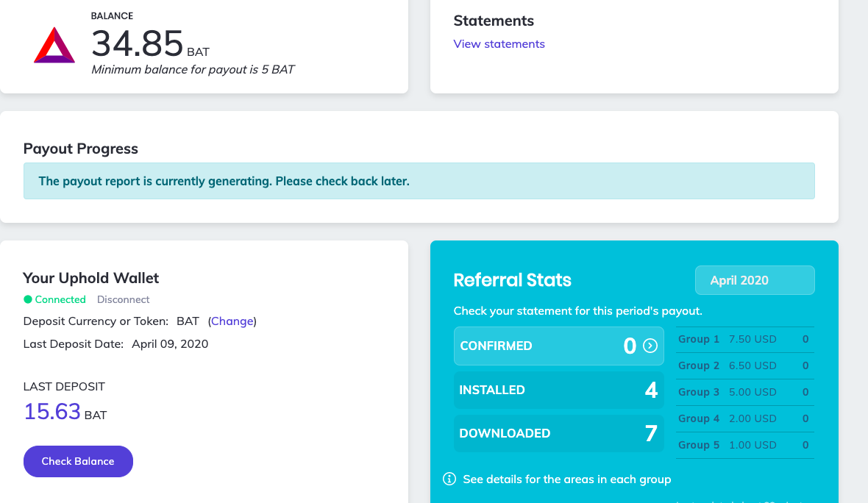Screen dimensions: 868x503
Task: Select the Installed referrals row
Action: click(x=558, y=390)
